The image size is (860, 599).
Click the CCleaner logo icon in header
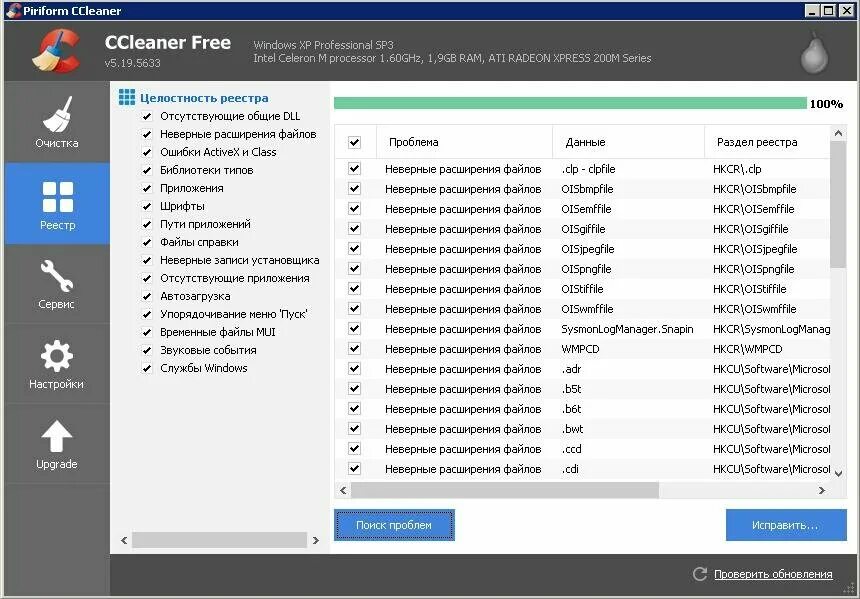[x=56, y=51]
